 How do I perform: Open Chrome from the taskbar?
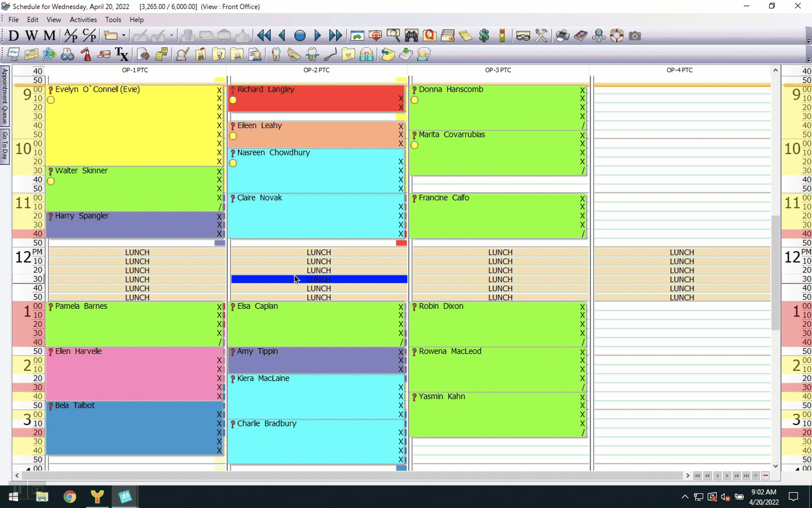[70, 497]
